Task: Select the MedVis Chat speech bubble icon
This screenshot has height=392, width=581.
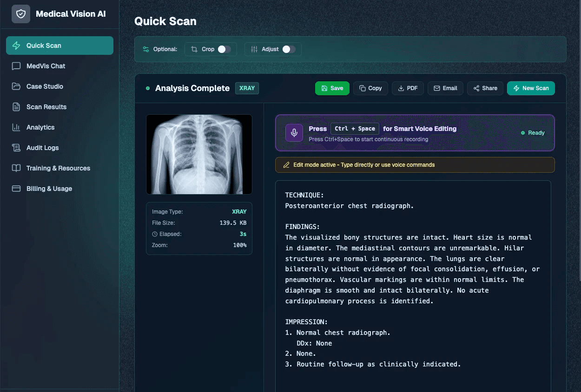Action: [x=15, y=66]
